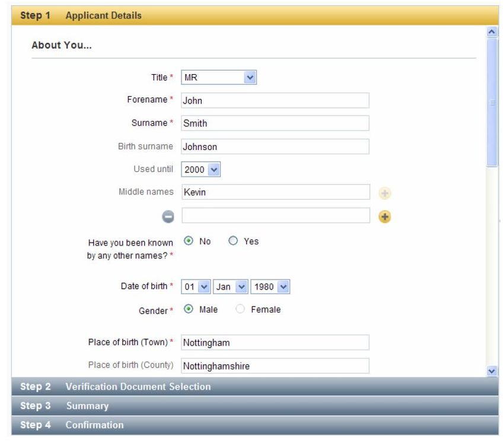The width and height of the screenshot is (504, 443).
Task: Open the Used until year dropdown
Action: click(x=200, y=170)
